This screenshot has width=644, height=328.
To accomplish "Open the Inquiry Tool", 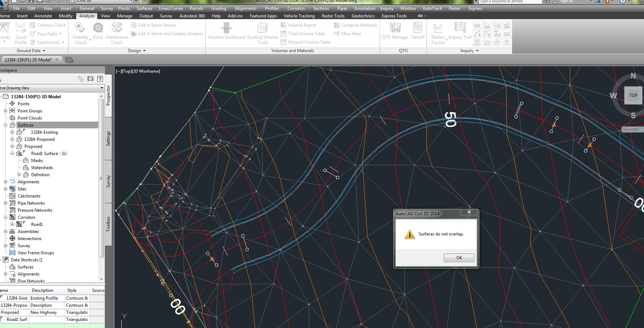I will click(460, 31).
